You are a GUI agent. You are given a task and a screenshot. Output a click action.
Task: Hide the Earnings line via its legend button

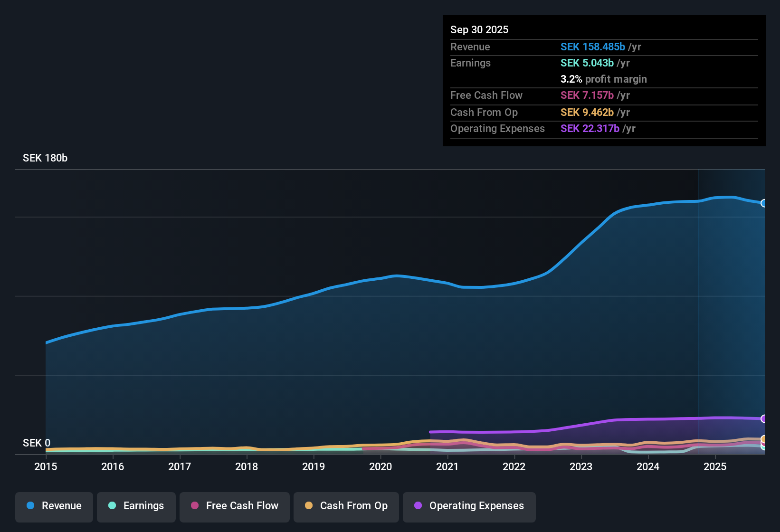pos(136,507)
